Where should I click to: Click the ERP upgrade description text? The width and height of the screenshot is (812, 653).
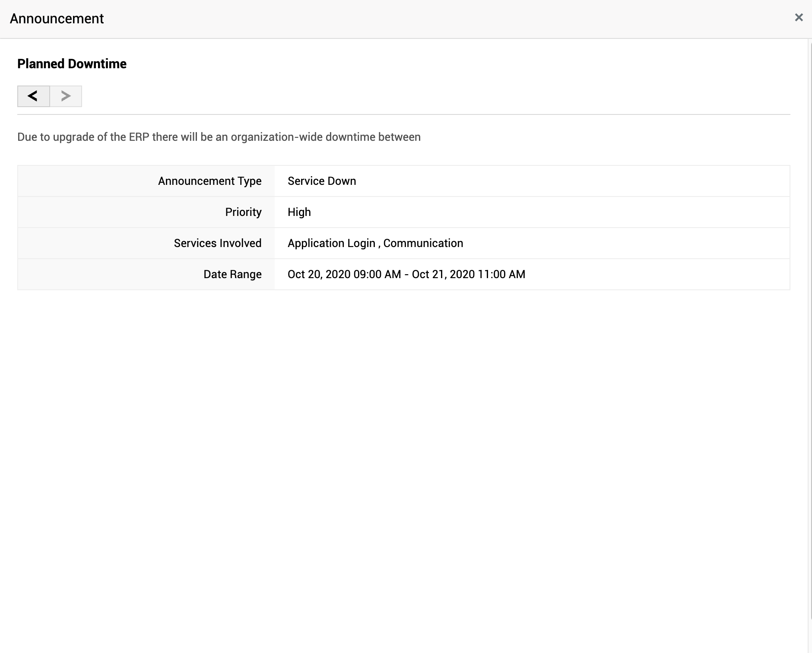(x=219, y=137)
